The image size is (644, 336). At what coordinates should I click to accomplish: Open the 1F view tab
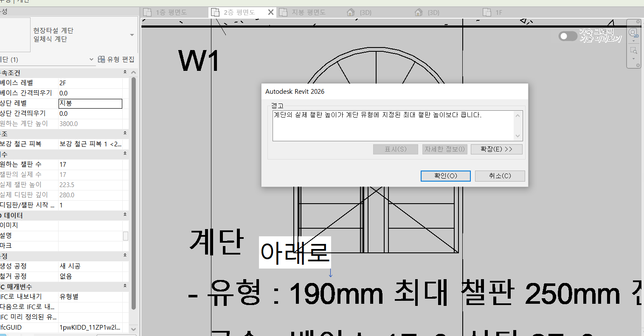click(499, 12)
